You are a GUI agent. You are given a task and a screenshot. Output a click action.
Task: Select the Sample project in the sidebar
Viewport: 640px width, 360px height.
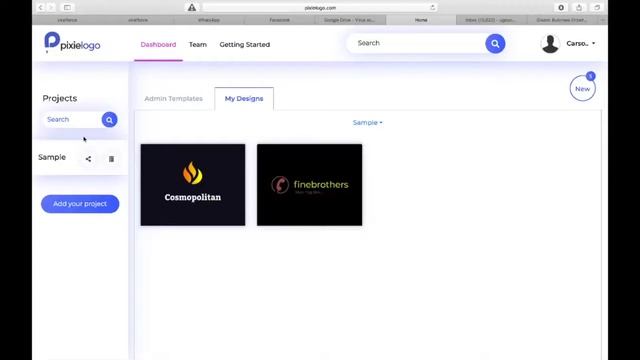coord(52,157)
